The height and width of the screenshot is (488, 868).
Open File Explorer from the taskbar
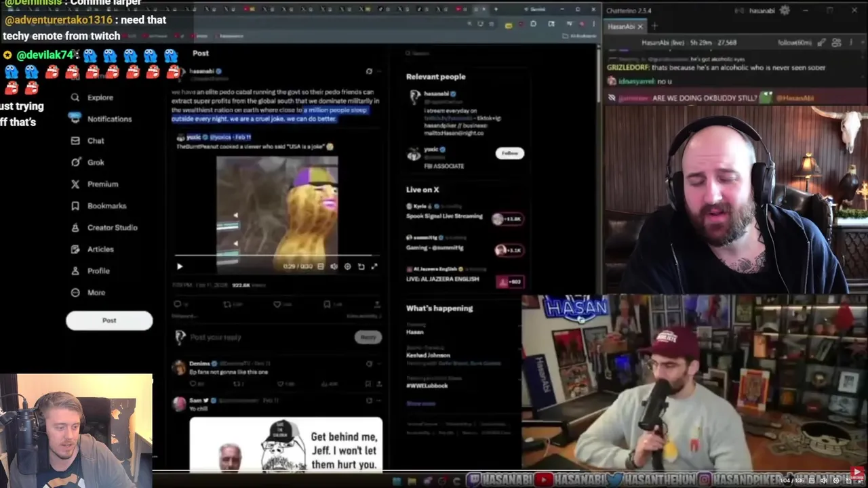(x=412, y=481)
